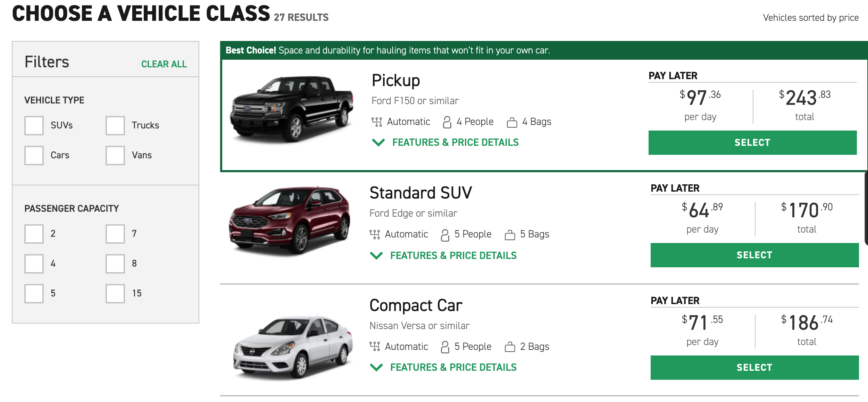The image size is (868, 402).
Task: Select the Pickup truck vehicle
Action: 753,142
